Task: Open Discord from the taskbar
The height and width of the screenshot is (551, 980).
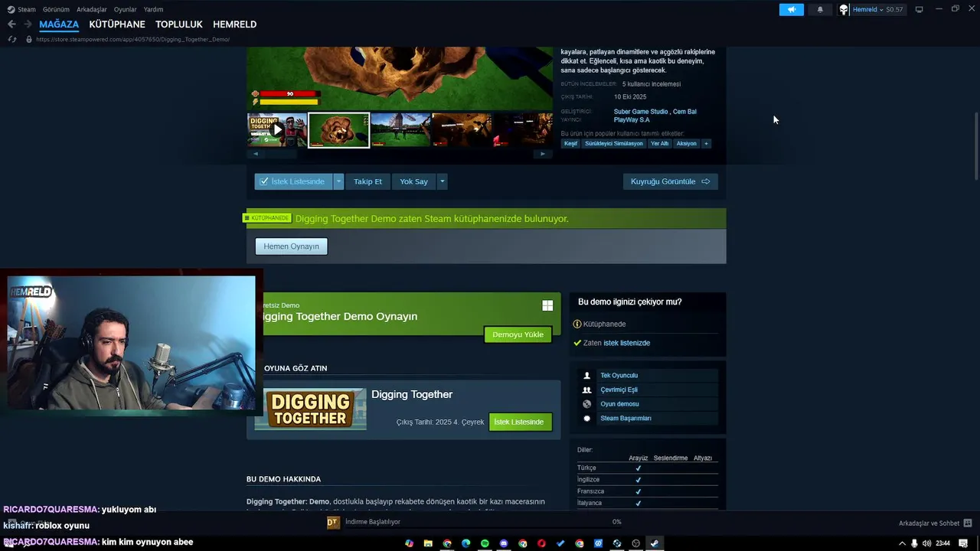Action: (x=504, y=543)
